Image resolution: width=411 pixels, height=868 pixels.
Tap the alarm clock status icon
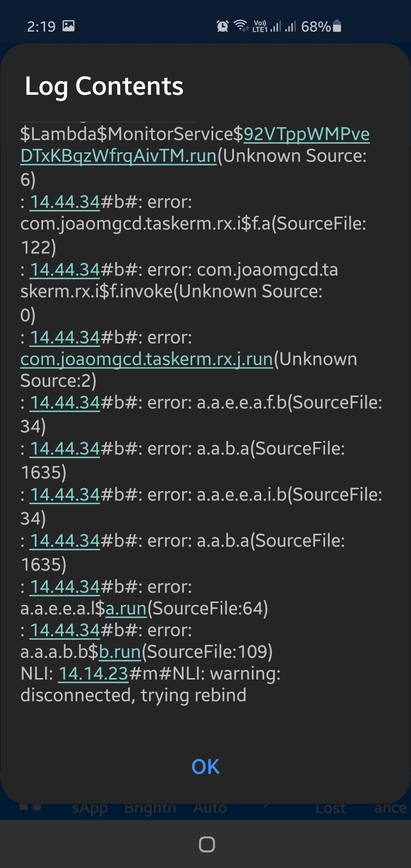point(222,26)
